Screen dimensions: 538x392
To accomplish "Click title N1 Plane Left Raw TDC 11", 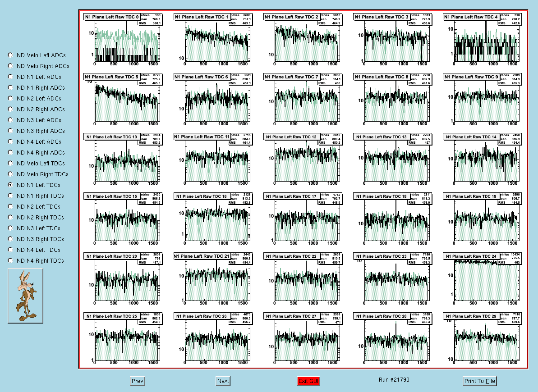I will 202,137.
